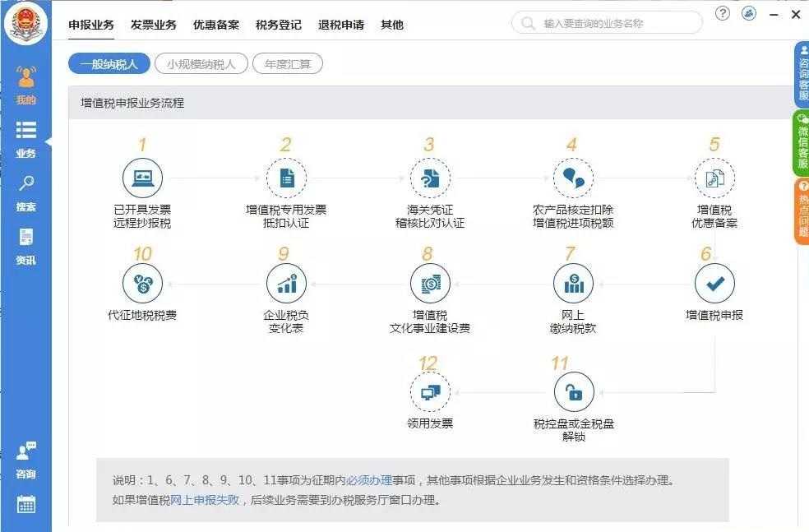
Task: Select the 增值税申报 checkmark icon
Action: pyautogui.click(x=715, y=283)
